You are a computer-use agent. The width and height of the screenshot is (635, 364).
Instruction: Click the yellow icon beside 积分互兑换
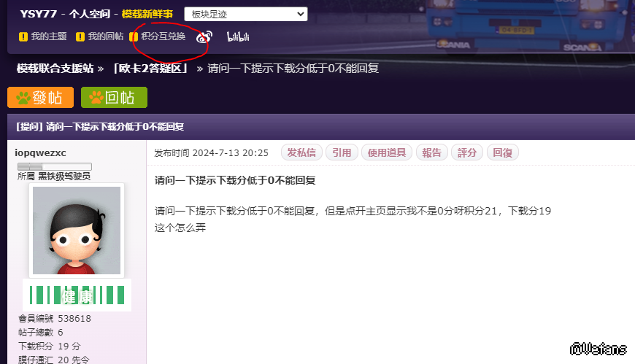(134, 37)
